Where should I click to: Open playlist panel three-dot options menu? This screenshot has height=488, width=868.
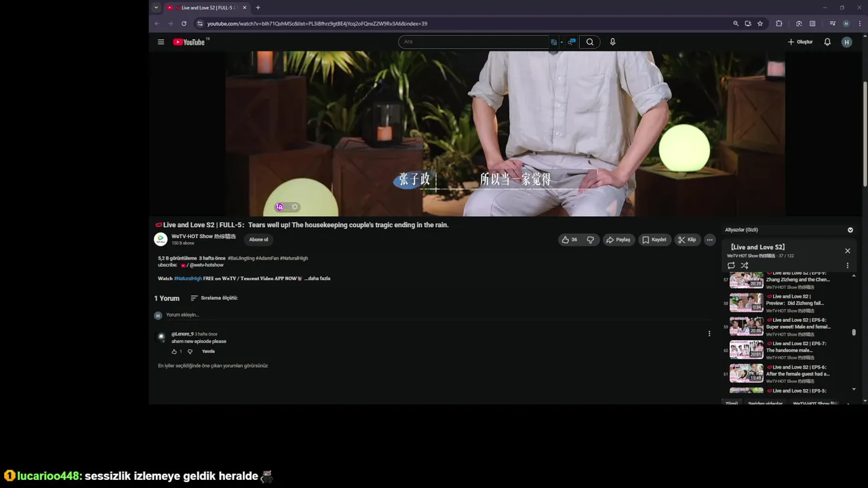click(x=847, y=266)
